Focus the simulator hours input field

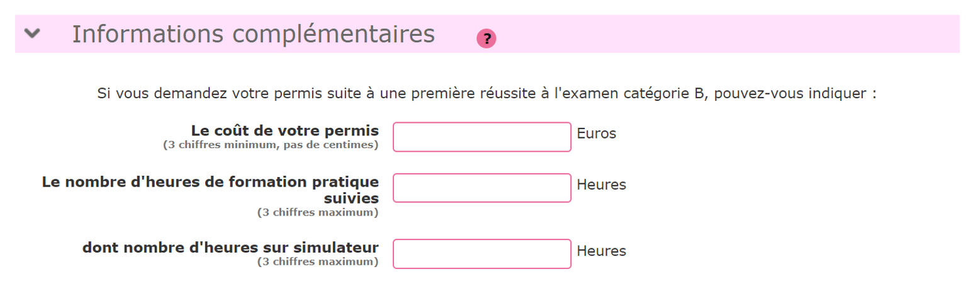[482, 254]
